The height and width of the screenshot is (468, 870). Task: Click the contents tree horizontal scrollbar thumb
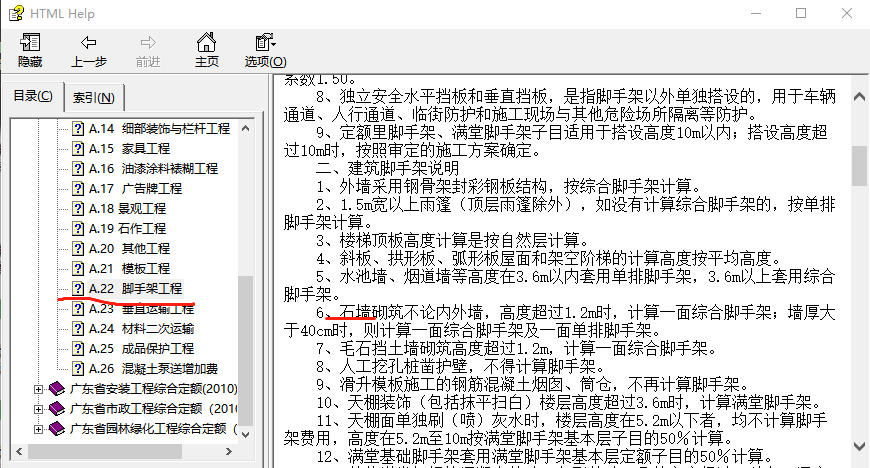tap(105, 451)
